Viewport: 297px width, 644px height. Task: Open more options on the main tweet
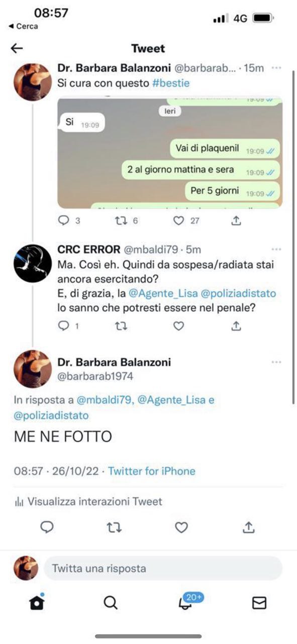[276, 362]
